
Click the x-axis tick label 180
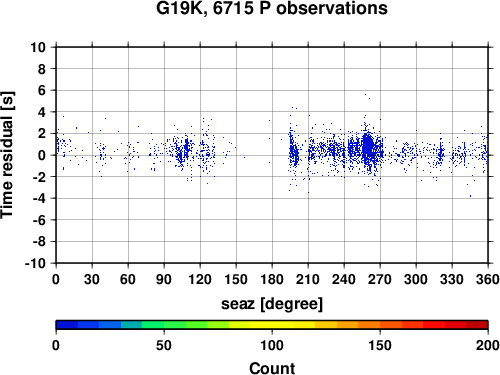[x=272, y=279]
